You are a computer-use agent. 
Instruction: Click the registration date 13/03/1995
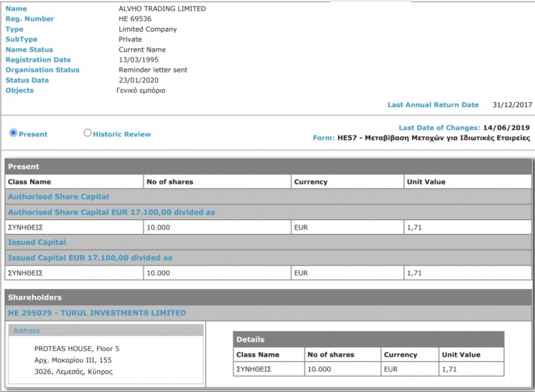pyautogui.click(x=136, y=60)
